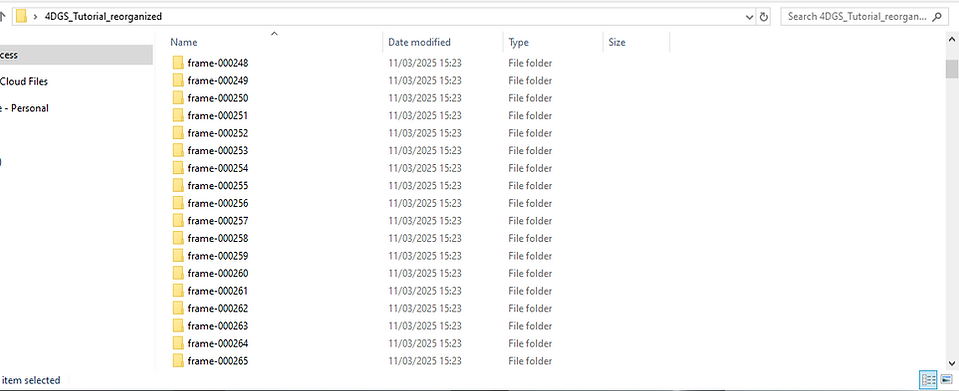Select the frame-000253 folder name
The width and height of the screenshot is (959, 391).
point(218,151)
